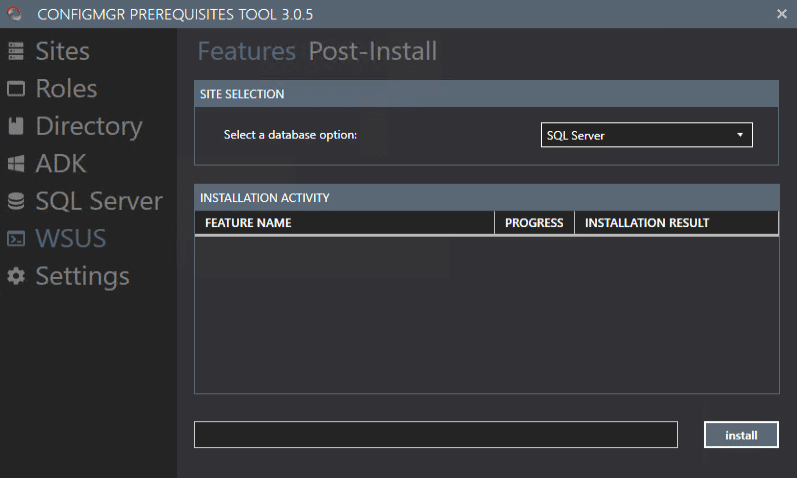This screenshot has height=478, width=797.
Task: Open SQL Server database stack icon
Action: [16, 201]
